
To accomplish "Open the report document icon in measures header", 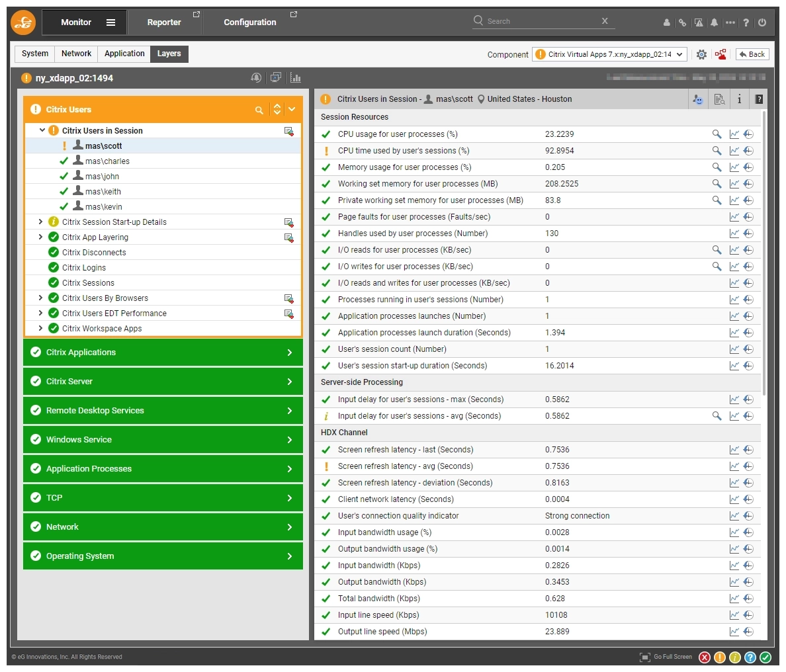I will 719,99.
